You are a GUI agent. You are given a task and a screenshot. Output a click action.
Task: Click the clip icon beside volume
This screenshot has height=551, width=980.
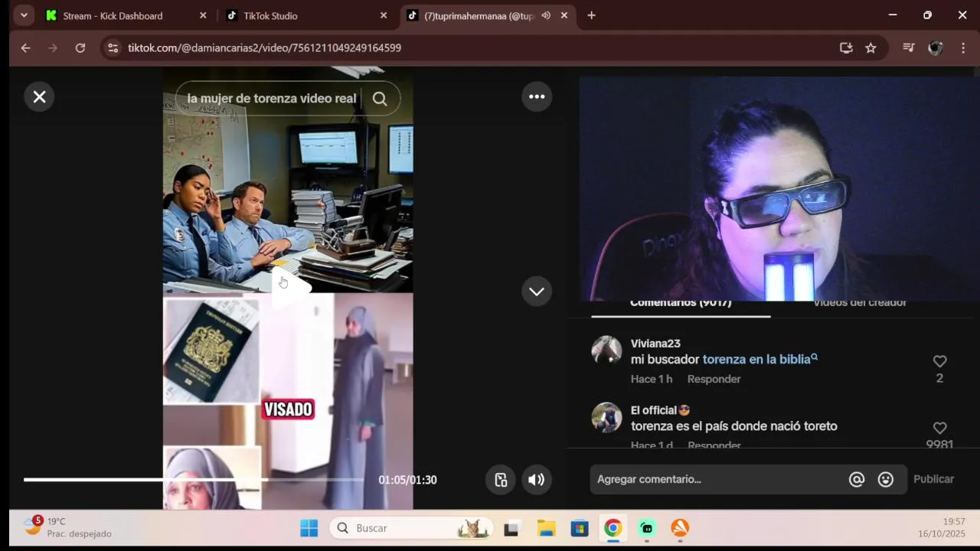(501, 480)
